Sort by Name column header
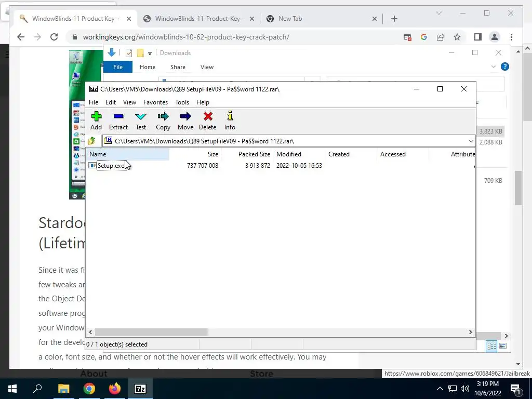Screen dimensions: 532x399 pos(128,154)
